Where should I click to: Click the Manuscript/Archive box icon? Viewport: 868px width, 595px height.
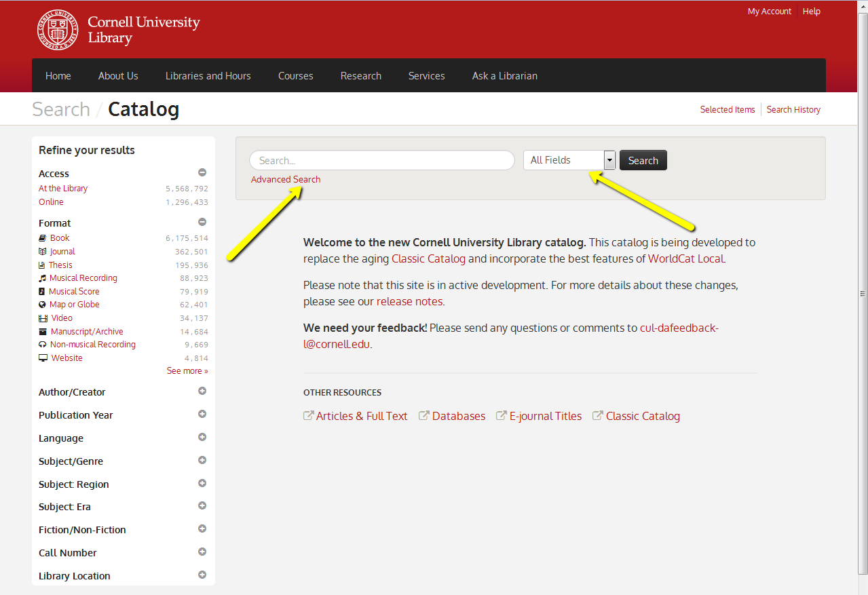tap(43, 332)
